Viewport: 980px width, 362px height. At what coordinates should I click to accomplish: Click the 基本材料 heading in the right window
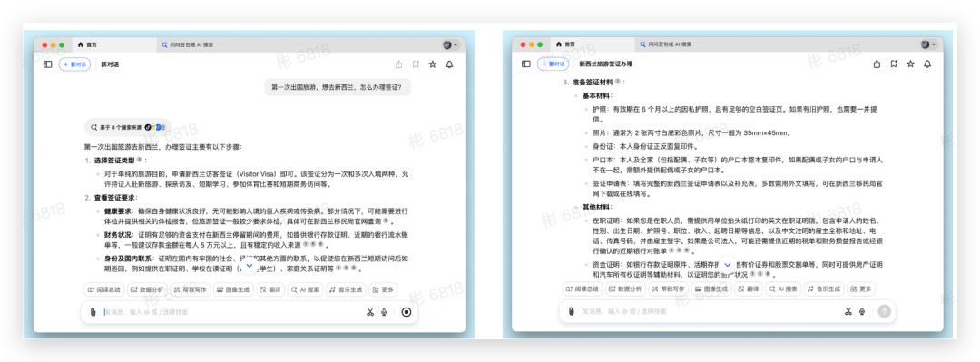(597, 95)
